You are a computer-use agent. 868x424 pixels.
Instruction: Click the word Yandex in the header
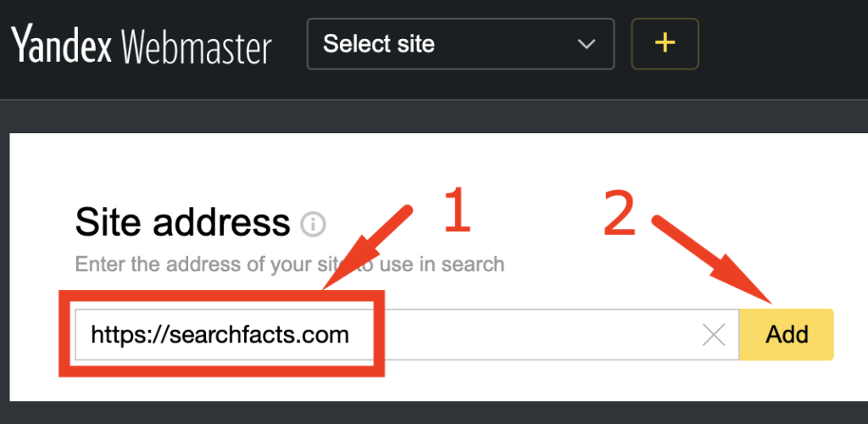click(61, 44)
